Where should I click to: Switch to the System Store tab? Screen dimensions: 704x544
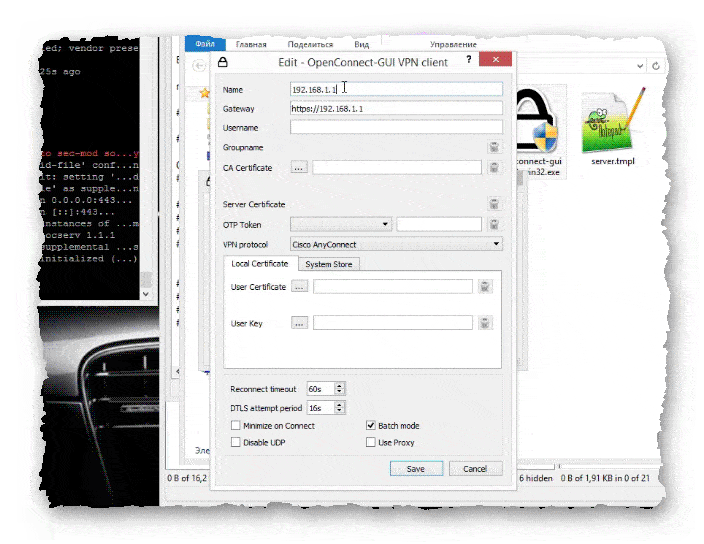tap(329, 264)
